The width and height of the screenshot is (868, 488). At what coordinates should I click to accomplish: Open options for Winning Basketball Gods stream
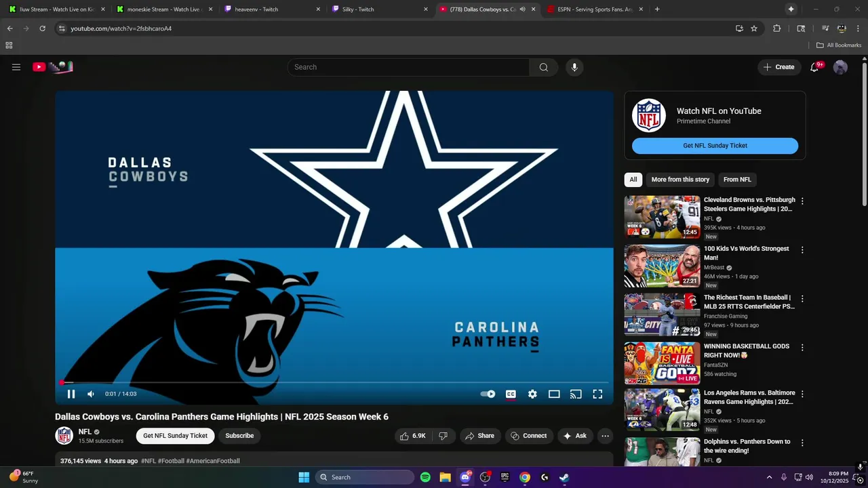[x=802, y=348]
